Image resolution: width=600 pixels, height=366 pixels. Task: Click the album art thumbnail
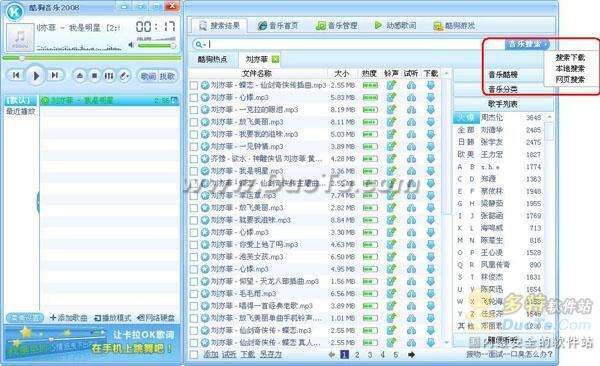20,38
